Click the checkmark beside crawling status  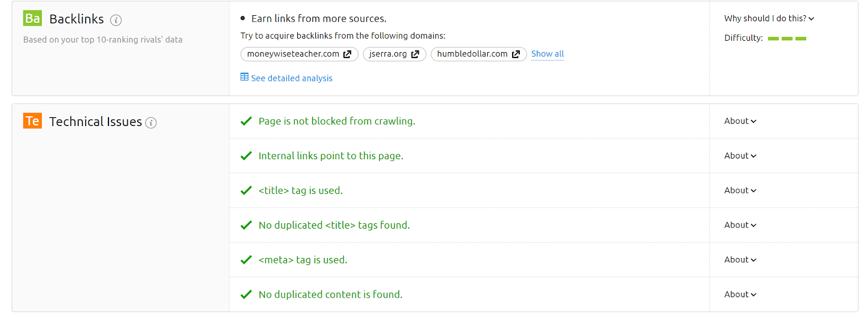246,121
